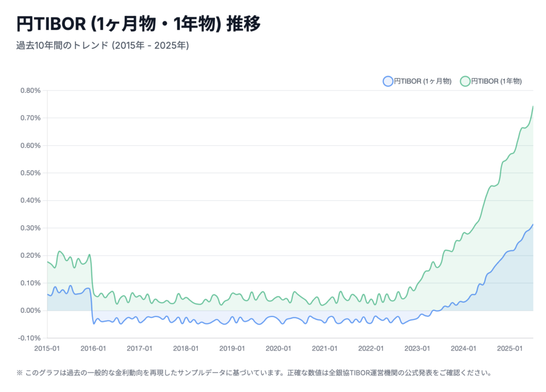Click the blue line's endpoint at far right
The height and width of the screenshot is (392, 546).
point(533,225)
